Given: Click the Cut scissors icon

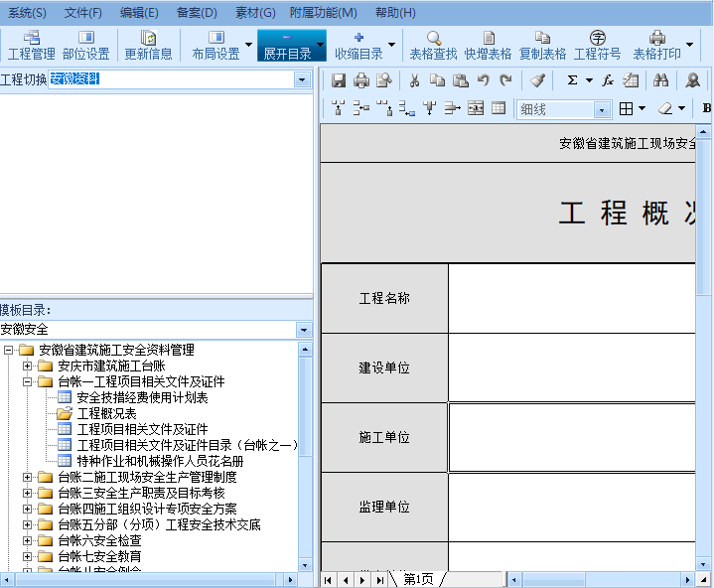Looking at the screenshot, I should (x=414, y=80).
